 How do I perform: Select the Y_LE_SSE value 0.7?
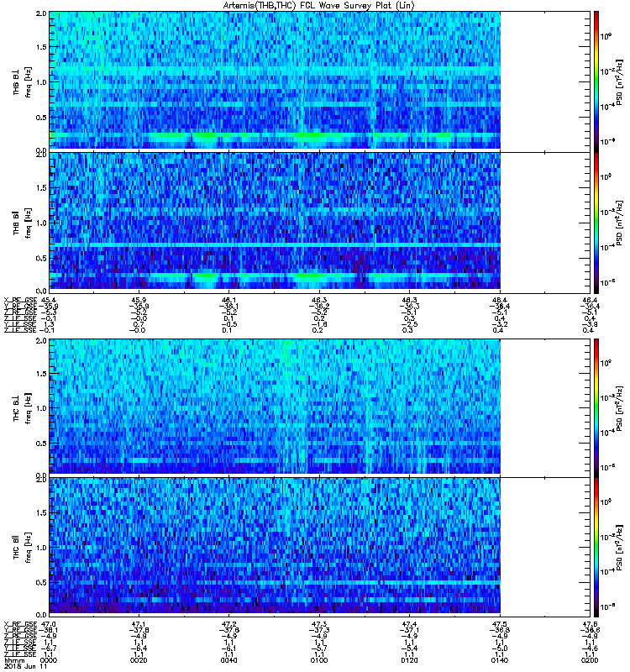(x=139, y=324)
